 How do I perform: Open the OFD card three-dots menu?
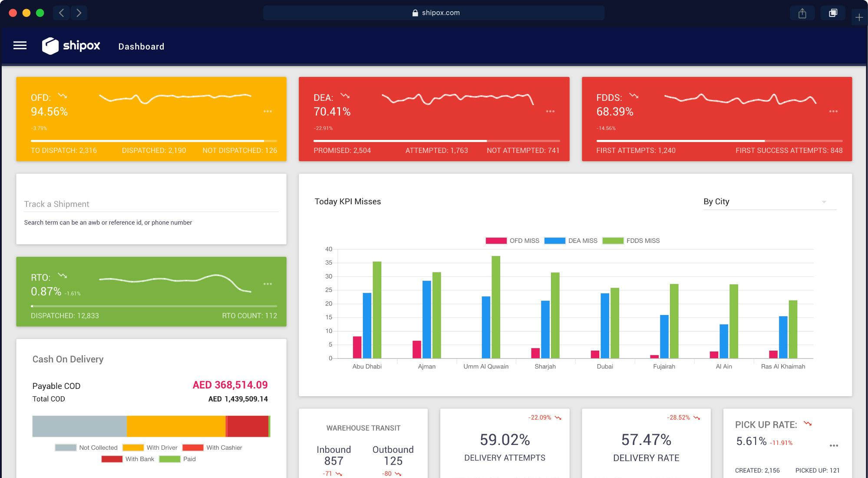267,112
